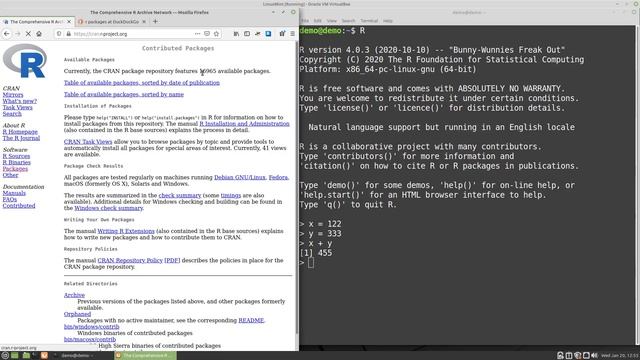Open the Packages sidebar link
The width and height of the screenshot is (640, 360).
pyautogui.click(x=15, y=169)
